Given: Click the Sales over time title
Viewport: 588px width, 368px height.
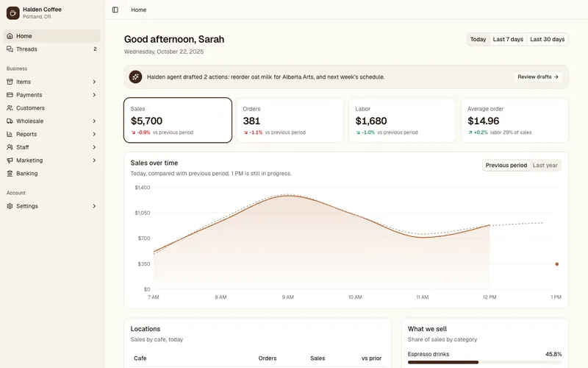Looking at the screenshot, I should tap(154, 163).
